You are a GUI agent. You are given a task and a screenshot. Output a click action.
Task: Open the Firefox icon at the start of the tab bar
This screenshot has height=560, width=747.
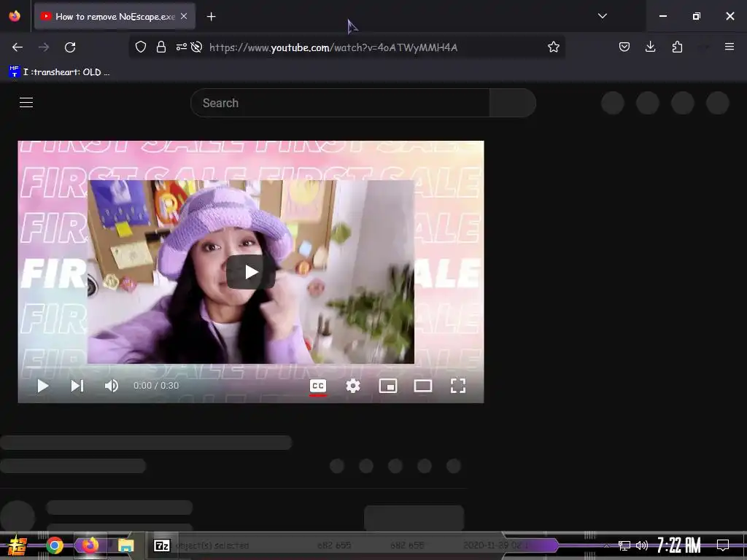coord(15,16)
